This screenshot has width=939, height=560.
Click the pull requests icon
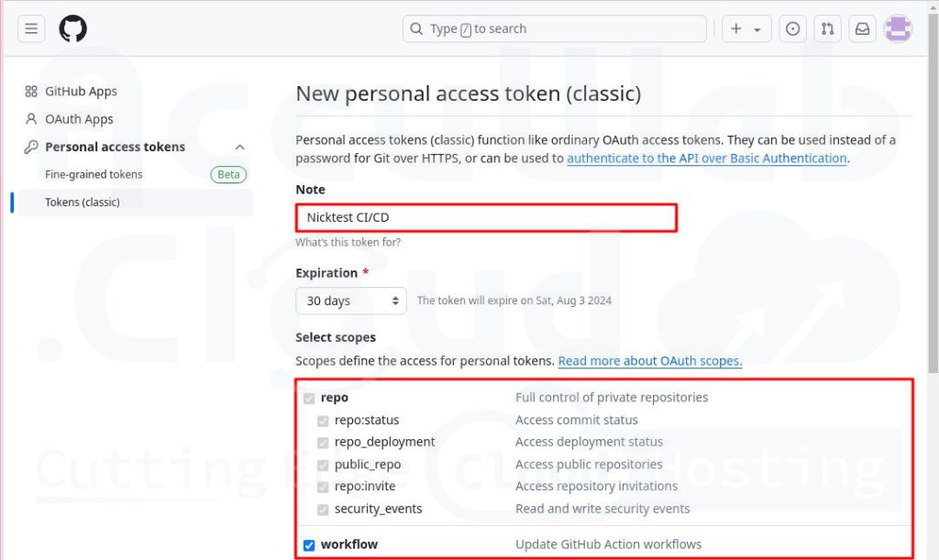[x=827, y=27]
